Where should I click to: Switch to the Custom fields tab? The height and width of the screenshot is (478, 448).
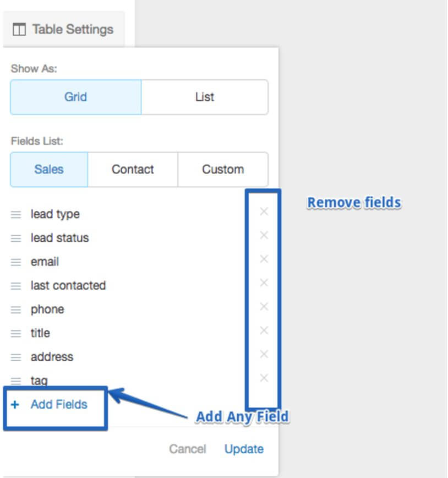[x=223, y=170]
